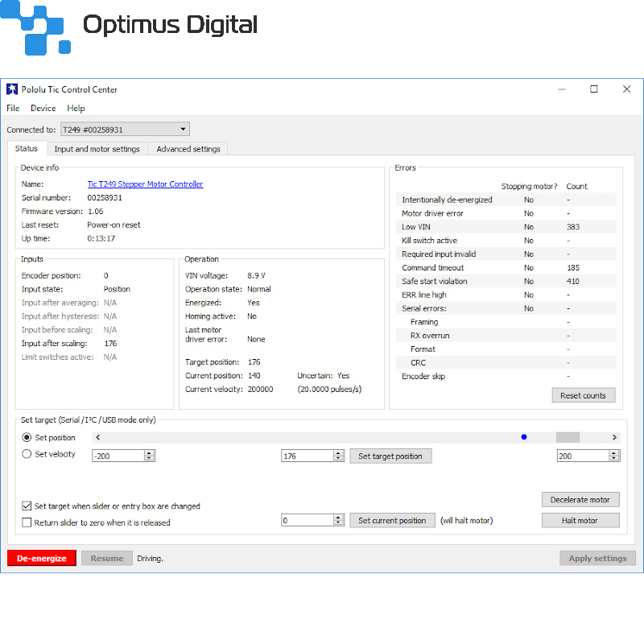
Task: Click the blue current position dot on slider
Action: point(524,437)
